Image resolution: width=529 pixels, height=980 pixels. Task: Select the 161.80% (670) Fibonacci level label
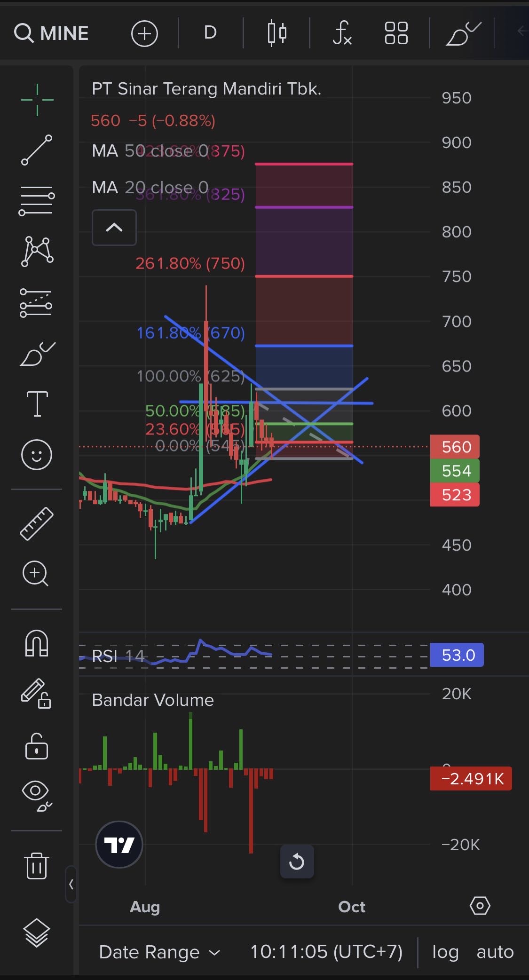tap(190, 333)
